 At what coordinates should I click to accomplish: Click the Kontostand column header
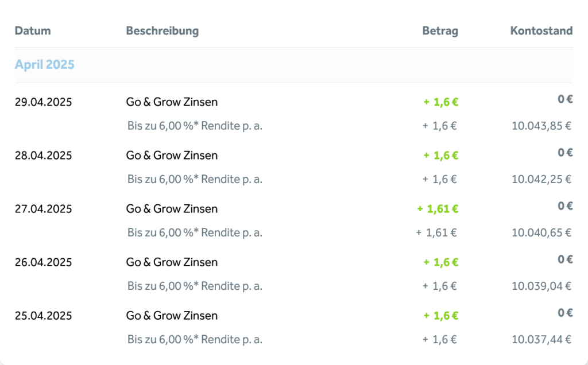tap(541, 31)
